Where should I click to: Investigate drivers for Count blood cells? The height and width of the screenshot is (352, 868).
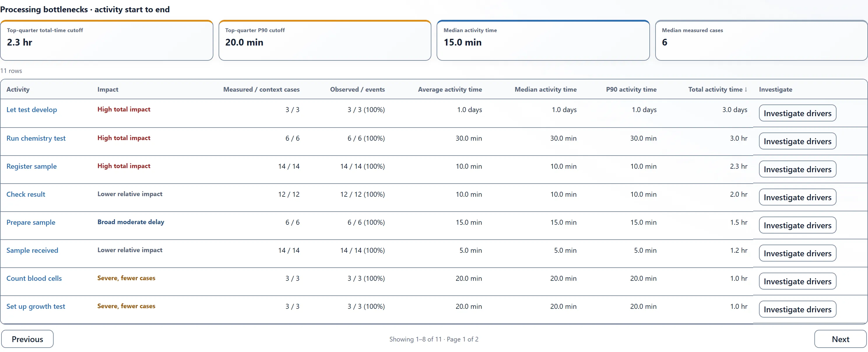[x=797, y=281]
